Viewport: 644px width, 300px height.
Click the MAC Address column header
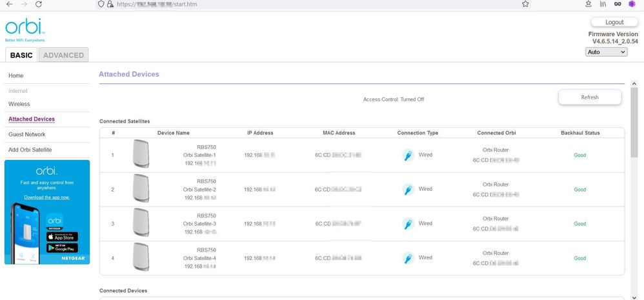coord(339,133)
